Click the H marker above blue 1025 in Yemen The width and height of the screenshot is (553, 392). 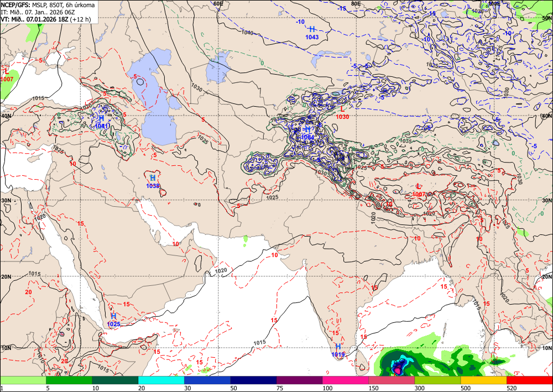[x=113, y=316]
